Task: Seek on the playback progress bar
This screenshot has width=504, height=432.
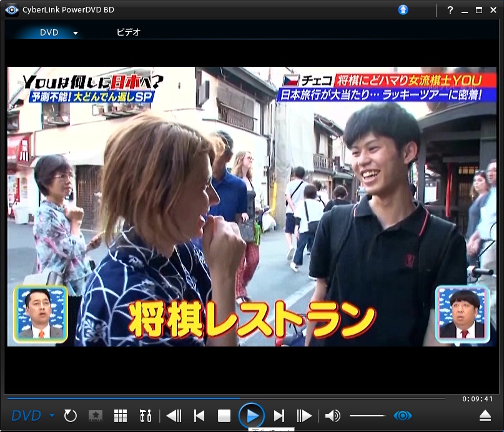Action: coord(226,398)
